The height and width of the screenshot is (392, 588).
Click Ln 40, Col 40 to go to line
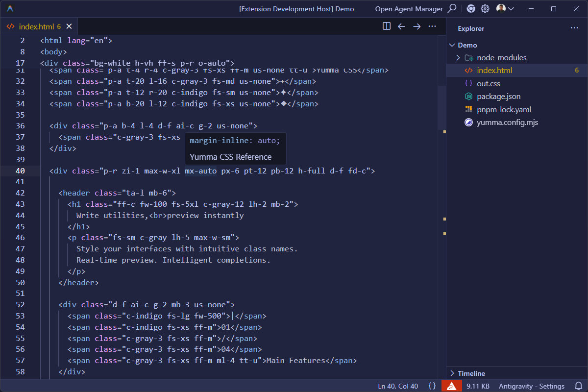[x=398, y=386]
